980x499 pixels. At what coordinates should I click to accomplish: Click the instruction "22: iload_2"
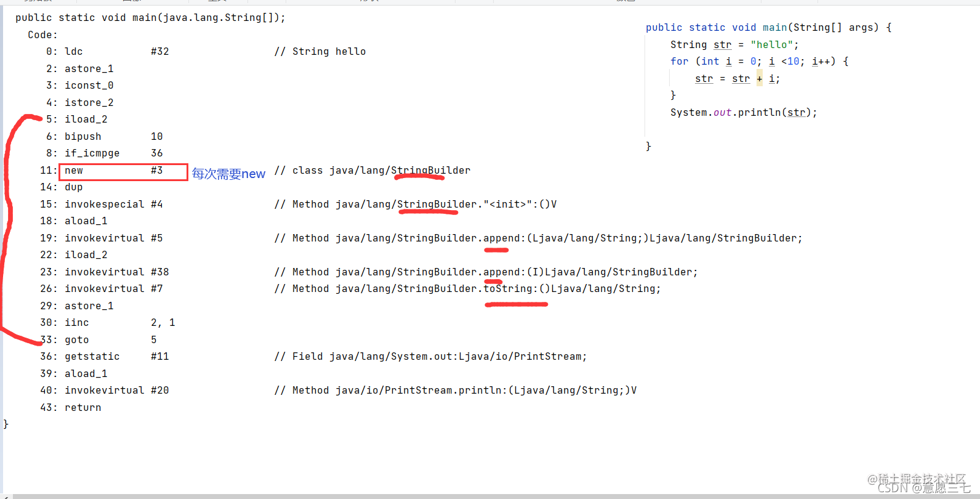coord(74,255)
